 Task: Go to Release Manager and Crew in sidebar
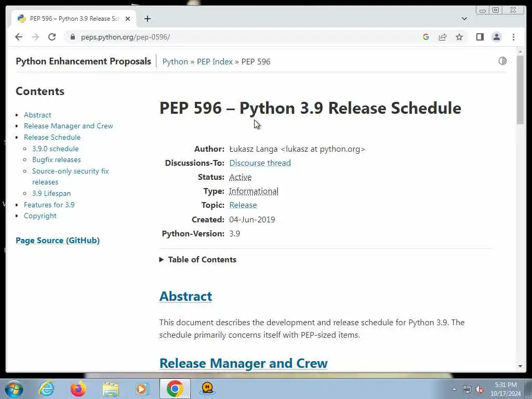68,126
